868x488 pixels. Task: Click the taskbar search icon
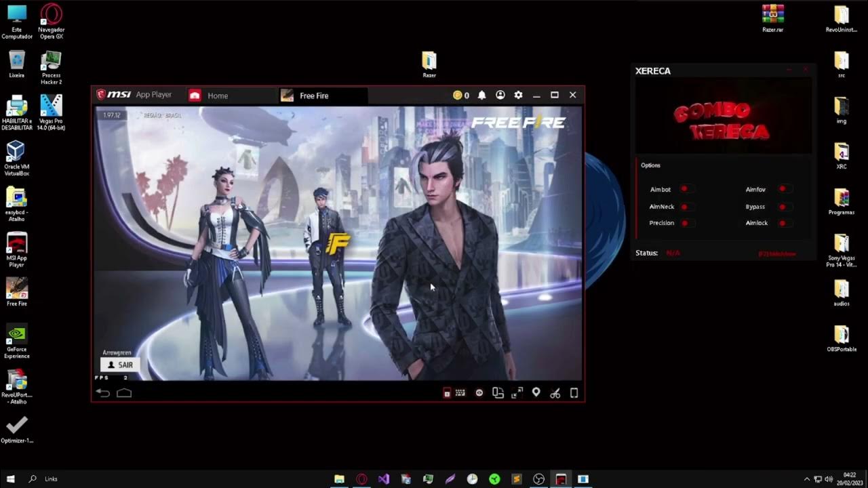tap(32, 479)
